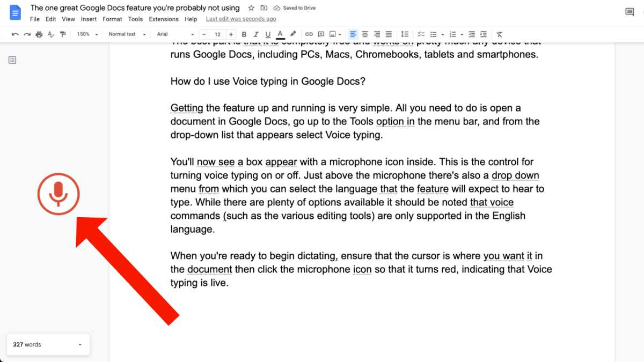
Task: Choose a highlight color with the marker icon
Action: (293, 34)
